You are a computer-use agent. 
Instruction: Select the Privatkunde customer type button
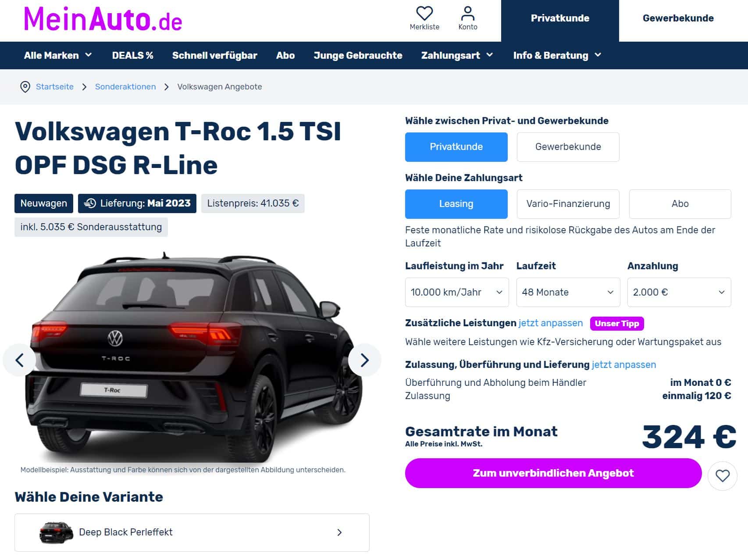(x=456, y=147)
